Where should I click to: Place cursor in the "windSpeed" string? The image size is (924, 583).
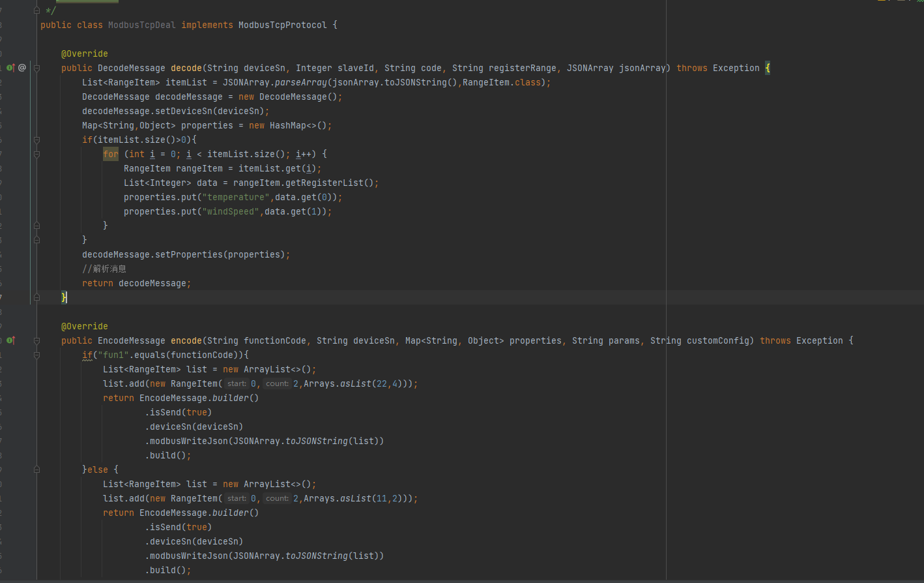[x=231, y=212]
